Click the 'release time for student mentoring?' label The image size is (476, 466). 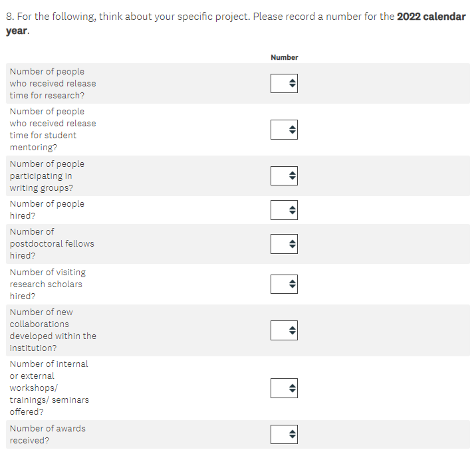point(53,129)
